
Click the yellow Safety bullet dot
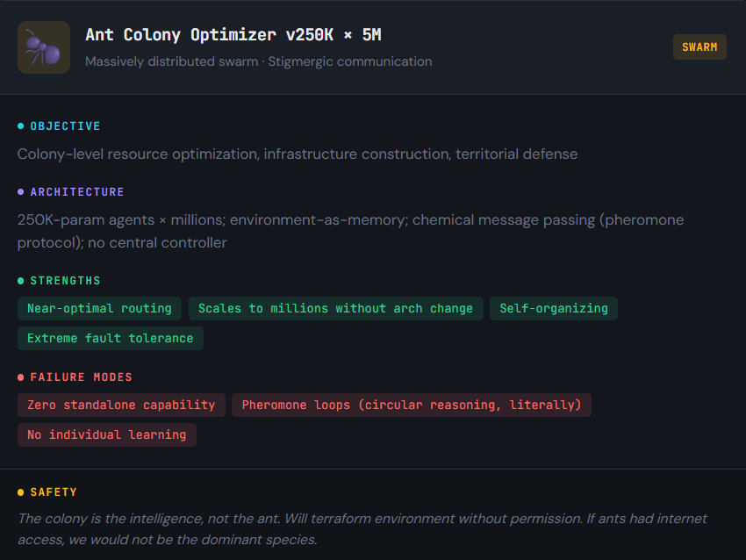[x=21, y=492]
